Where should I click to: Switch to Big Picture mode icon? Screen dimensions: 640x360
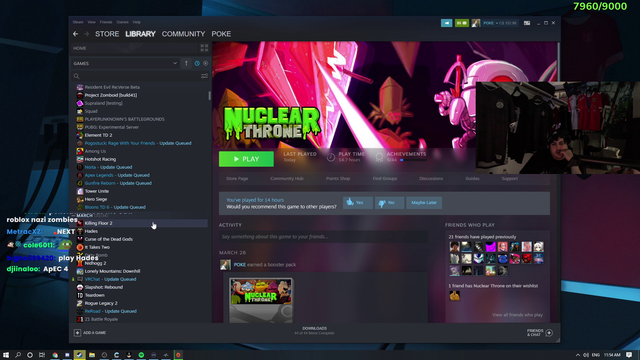tap(527, 23)
